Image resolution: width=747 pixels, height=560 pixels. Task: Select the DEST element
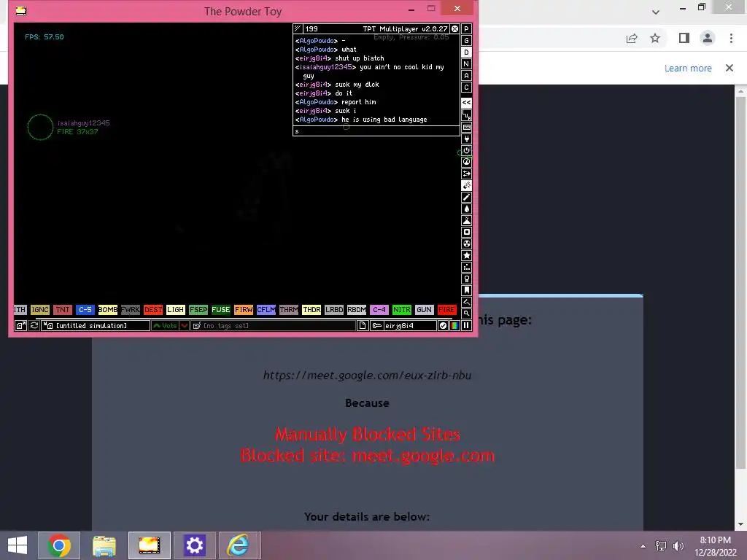(153, 309)
